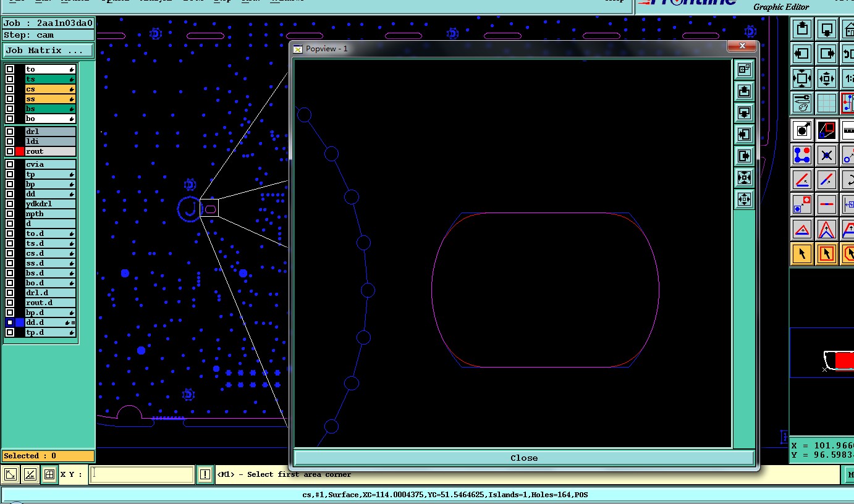The image size is (854, 504).
Task: Click Popview top window-link icon
Action: [x=744, y=70]
